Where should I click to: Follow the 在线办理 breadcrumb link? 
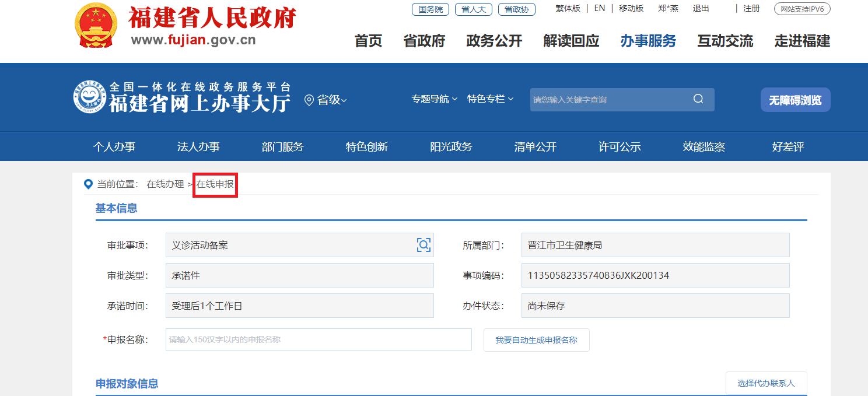coord(165,184)
